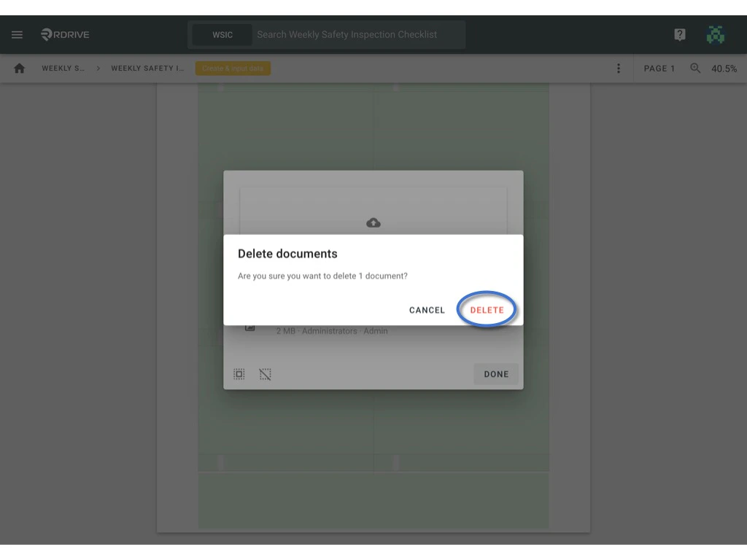
Task: Cancel the Delete documents dialog
Action: pyautogui.click(x=426, y=309)
